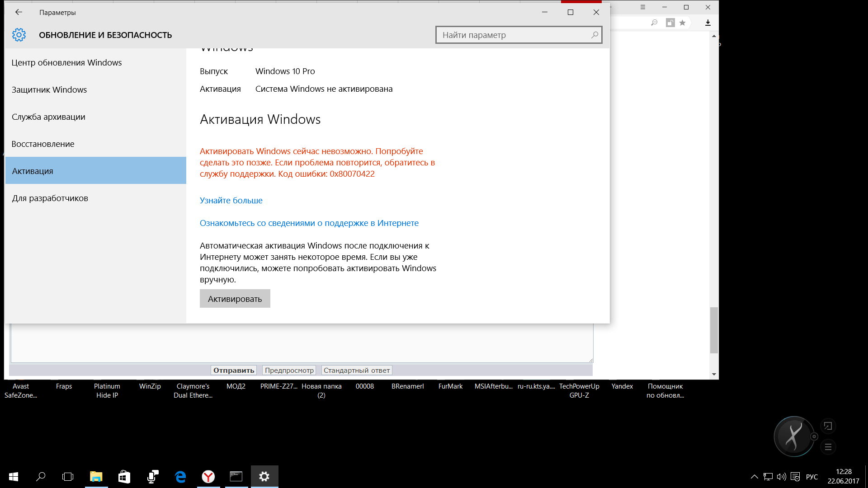Open browser downloads arrow icon
Viewport: 868px width, 488px height.
click(708, 23)
